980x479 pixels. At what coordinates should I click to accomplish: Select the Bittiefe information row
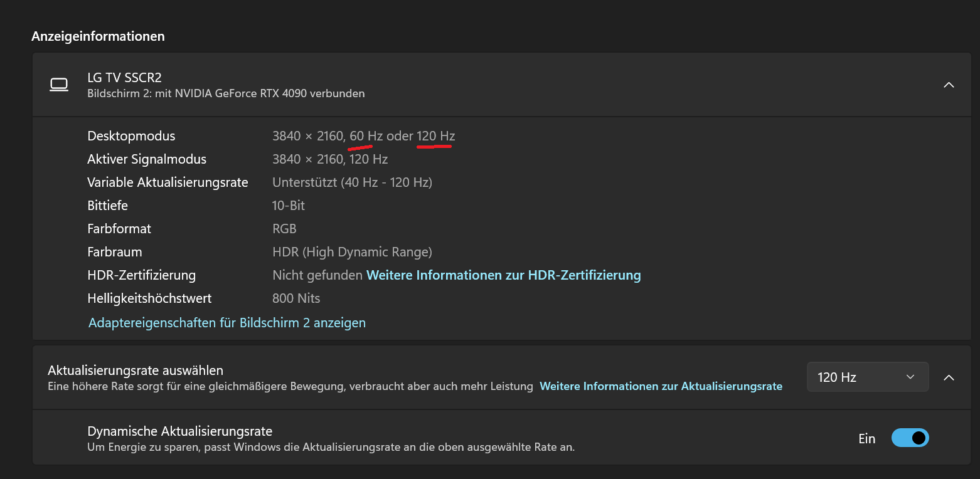107,205
